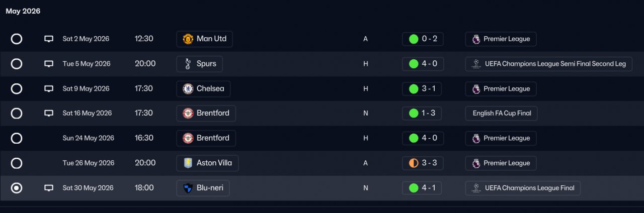Click Champions League logo on Semi Final row
The width and height of the screenshot is (644, 213).
(475, 64)
